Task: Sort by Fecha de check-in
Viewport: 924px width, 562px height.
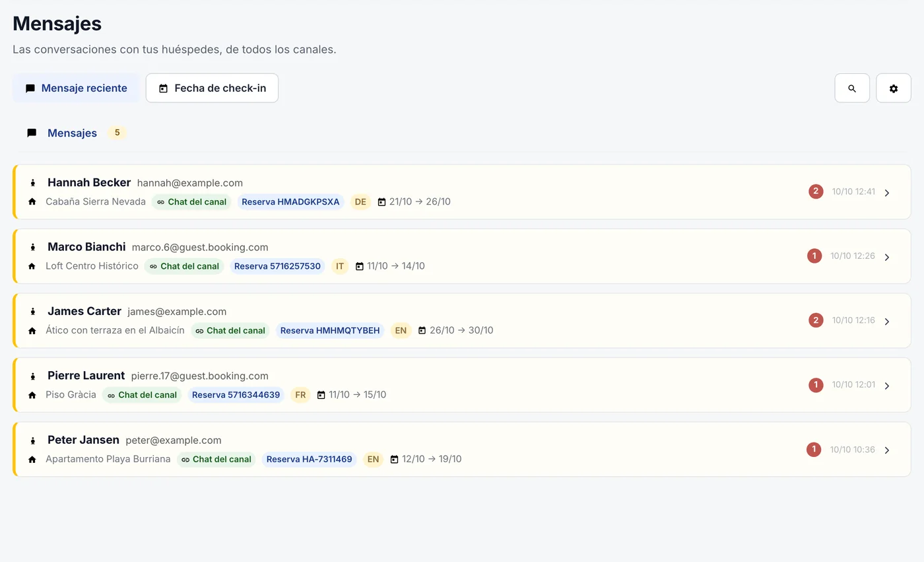Action: click(x=212, y=88)
